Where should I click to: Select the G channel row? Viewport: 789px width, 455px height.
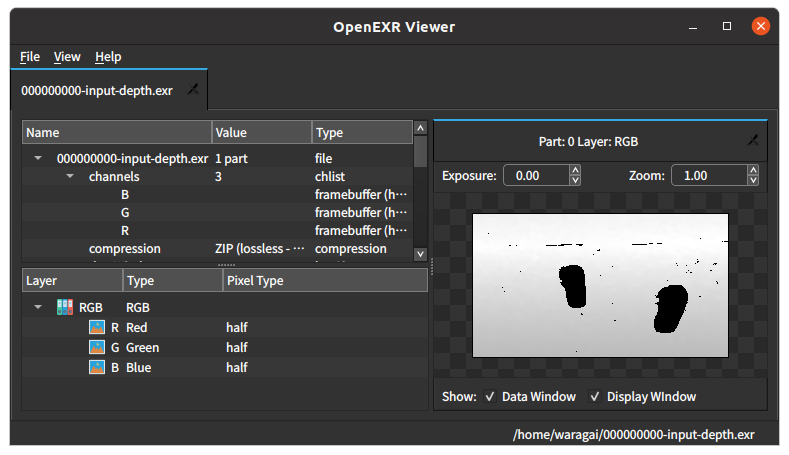[x=217, y=212]
